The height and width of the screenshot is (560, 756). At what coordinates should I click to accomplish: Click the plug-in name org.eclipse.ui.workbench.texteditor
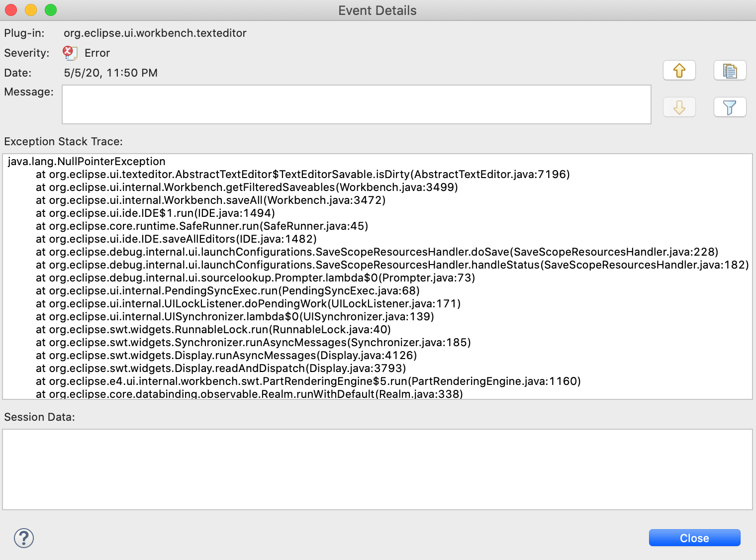[155, 33]
